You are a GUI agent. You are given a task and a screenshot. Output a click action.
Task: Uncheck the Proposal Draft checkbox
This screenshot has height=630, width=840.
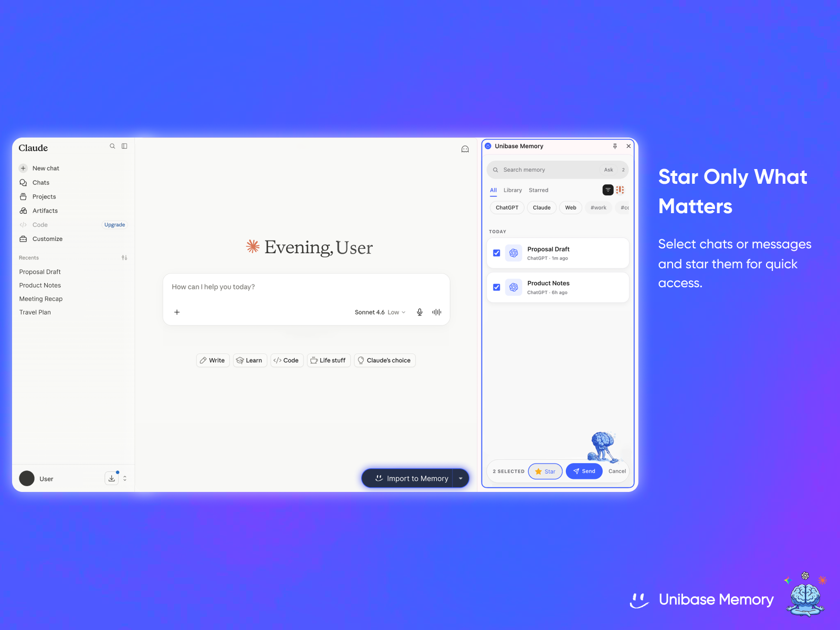(497, 253)
